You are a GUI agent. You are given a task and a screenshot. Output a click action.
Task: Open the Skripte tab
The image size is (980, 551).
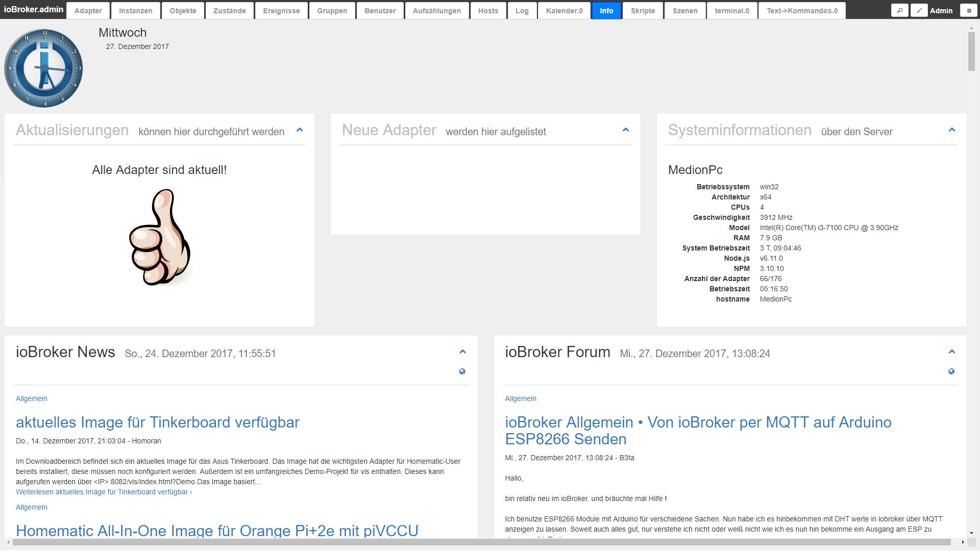[x=643, y=11]
